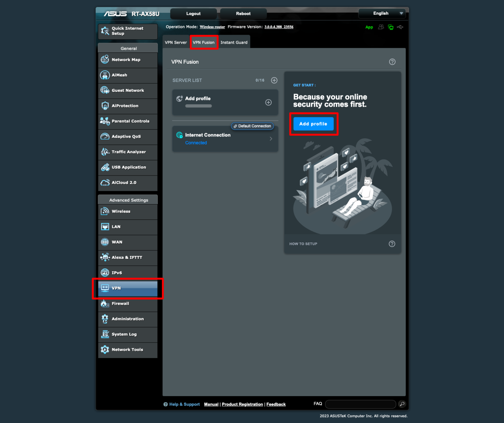This screenshot has width=504, height=423.
Task: Open the user accounts icon in header
Action: click(381, 27)
